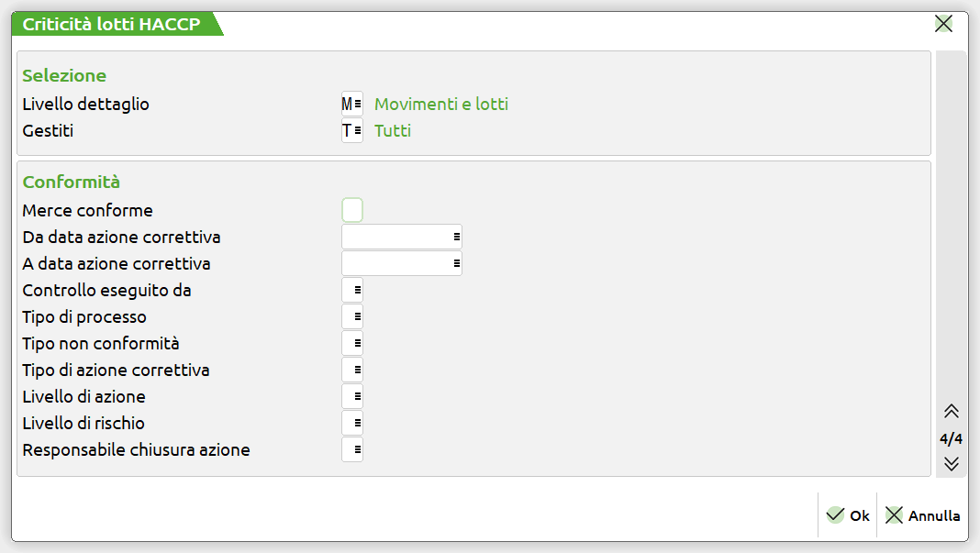Open Gestiti selection list icon

357,131
